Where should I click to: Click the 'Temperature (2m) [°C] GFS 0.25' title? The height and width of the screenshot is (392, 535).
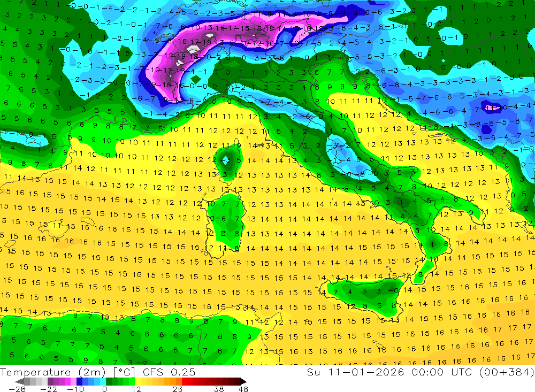tap(97, 372)
